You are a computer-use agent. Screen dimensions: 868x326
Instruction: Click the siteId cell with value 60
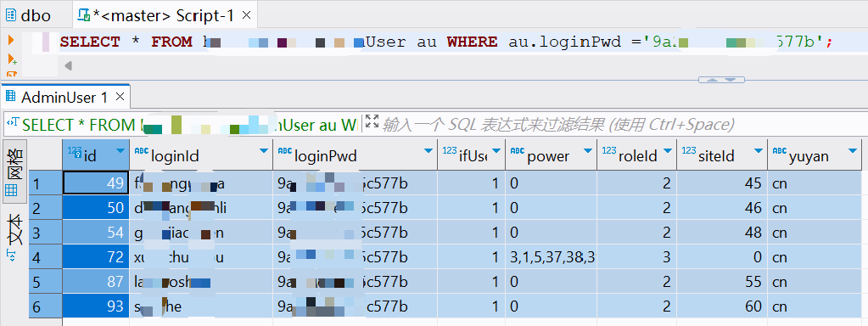[722, 306]
